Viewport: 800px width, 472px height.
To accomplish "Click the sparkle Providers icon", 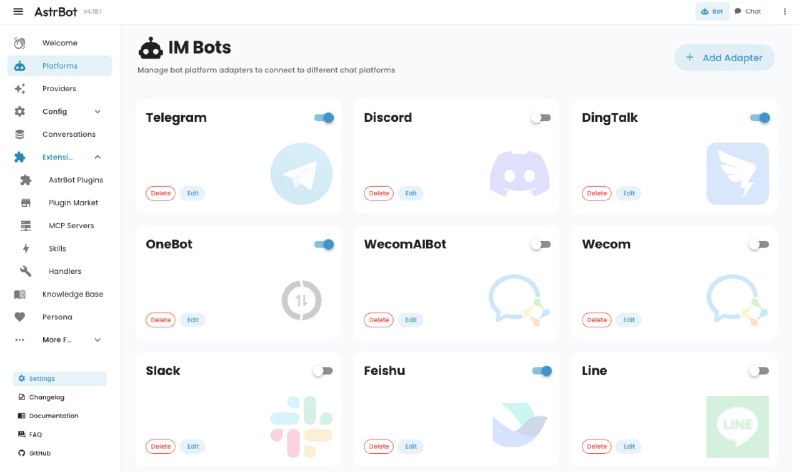I will [x=19, y=89].
